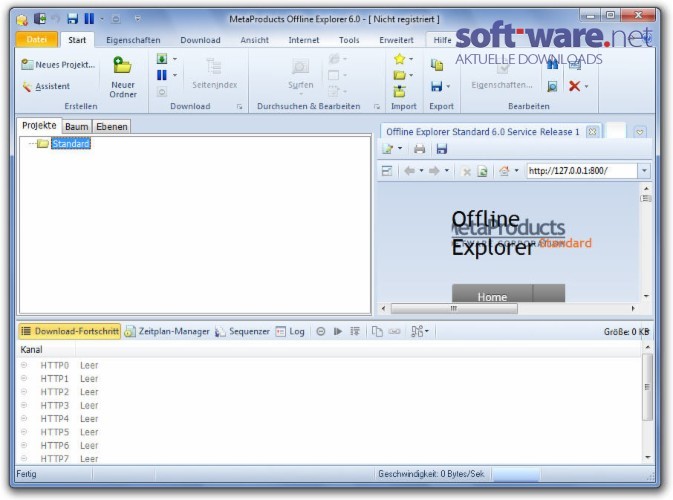Click the import-from-file icon above Import label
Image resolution: width=673 pixels, height=500 pixels.
(400, 91)
